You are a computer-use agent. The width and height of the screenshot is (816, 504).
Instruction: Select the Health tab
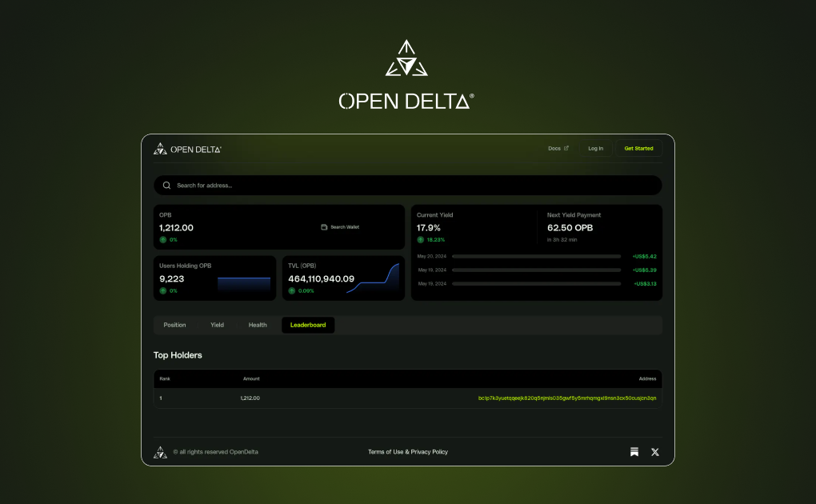(x=258, y=325)
